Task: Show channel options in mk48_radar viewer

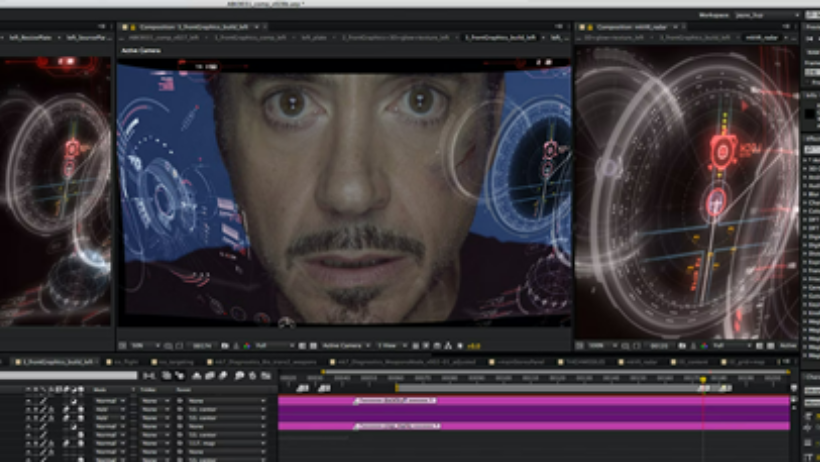Action: [x=704, y=346]
